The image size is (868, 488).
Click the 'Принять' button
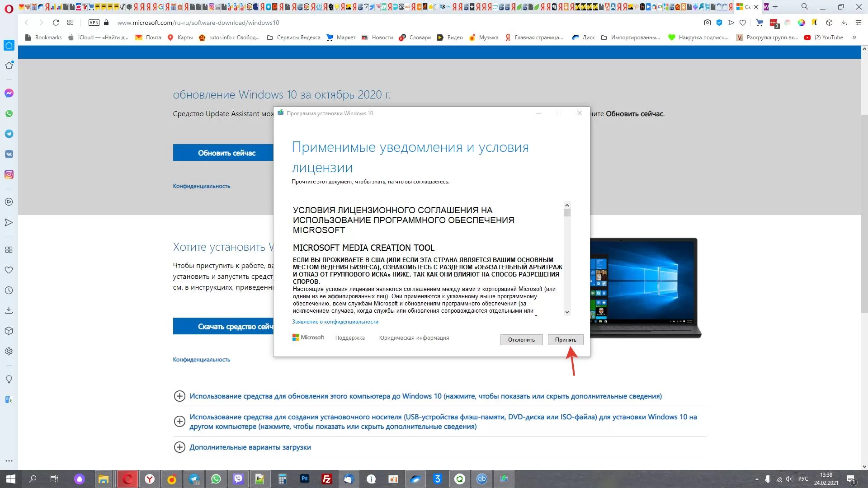pos(565,340)
